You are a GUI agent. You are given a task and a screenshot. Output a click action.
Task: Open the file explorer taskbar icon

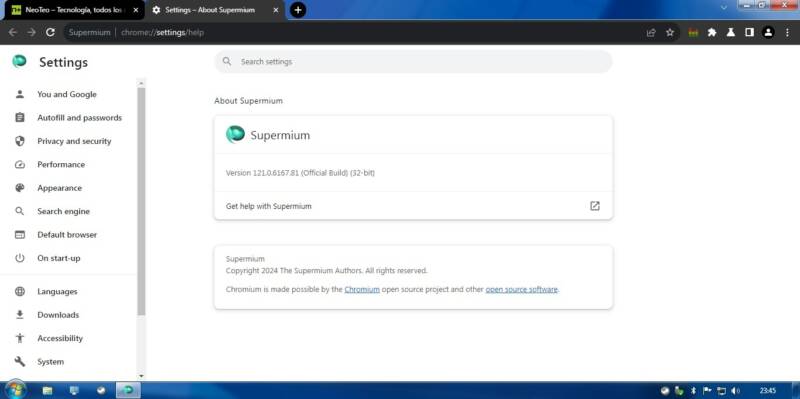(x=47, y=391)
